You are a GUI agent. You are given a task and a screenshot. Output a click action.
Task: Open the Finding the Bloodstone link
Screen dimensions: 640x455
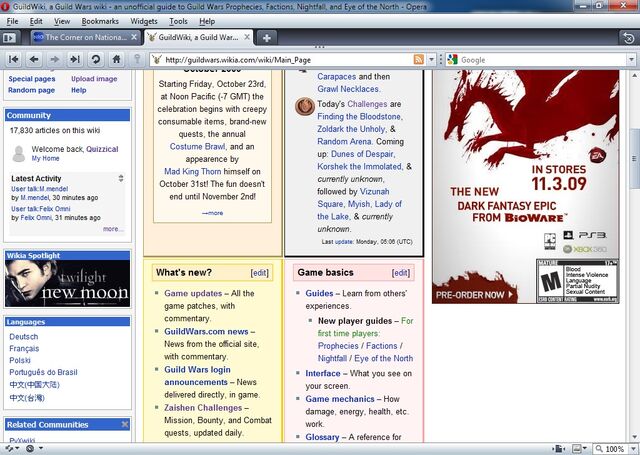[360, 116]
